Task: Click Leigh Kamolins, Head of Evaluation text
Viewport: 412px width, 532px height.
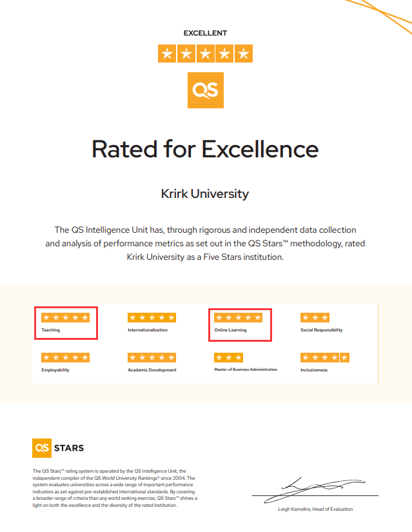Action: pos(315,509)
